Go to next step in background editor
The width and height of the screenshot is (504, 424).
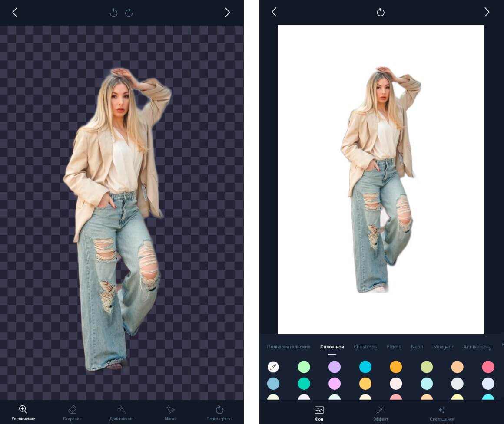487,12
